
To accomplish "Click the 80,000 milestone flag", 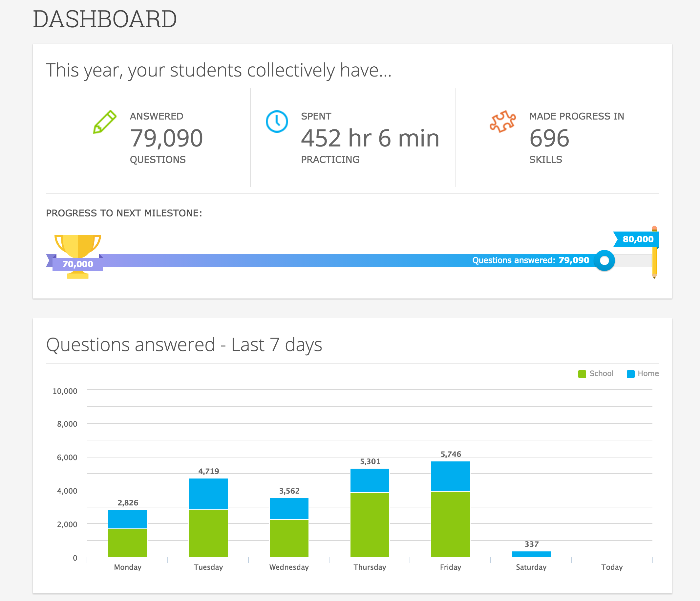I will click(x=636, y=239).
